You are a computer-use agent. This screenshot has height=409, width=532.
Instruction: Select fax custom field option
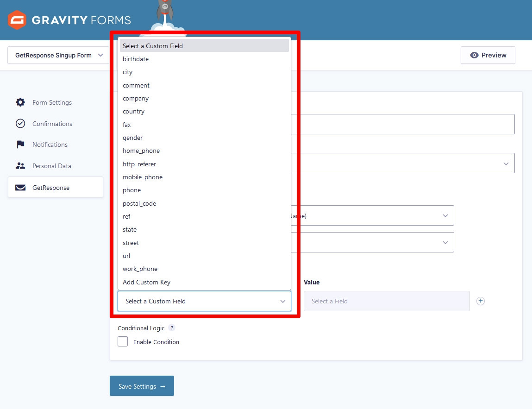coord(204,125)
